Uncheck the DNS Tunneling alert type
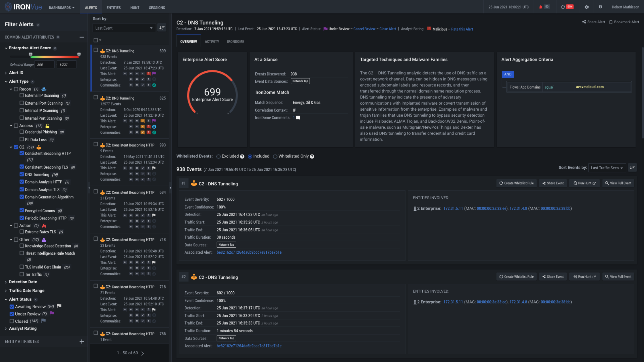 point(22,174)
